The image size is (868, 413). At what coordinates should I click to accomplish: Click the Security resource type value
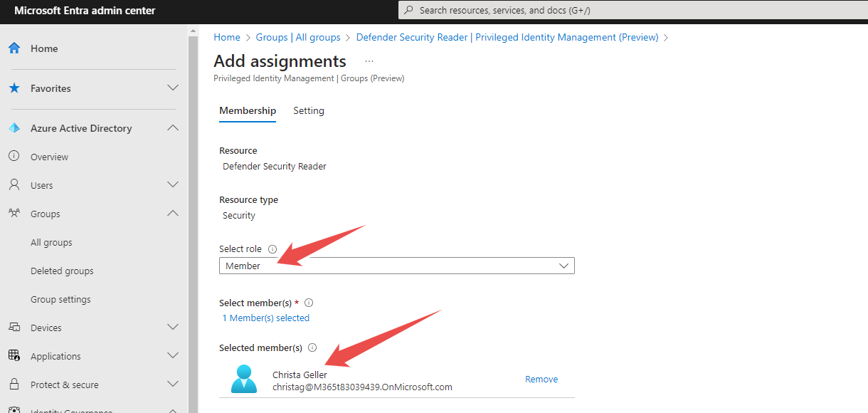[239, 216]
